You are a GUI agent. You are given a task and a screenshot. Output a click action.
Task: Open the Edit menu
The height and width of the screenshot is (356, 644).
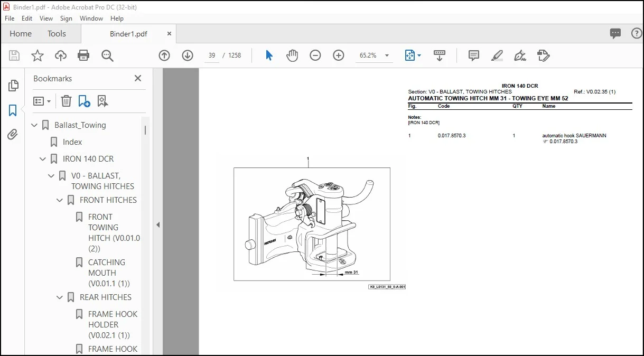[27, 18]
